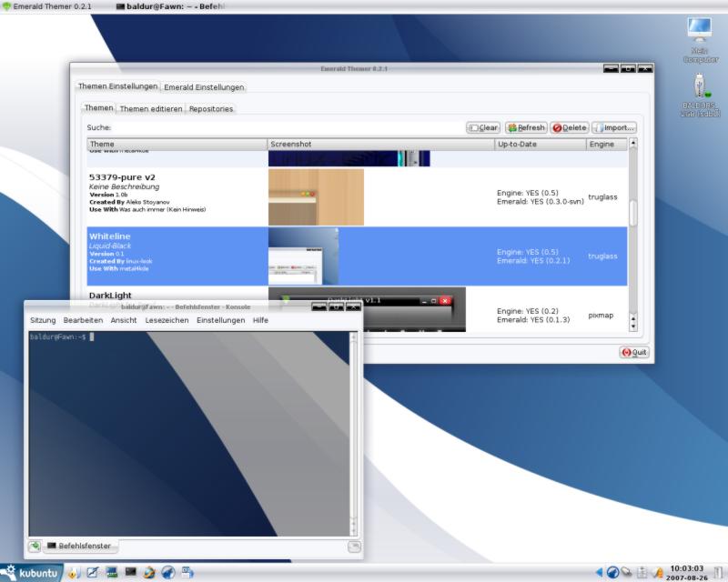The width and height of the screenshot is (728, 582).
Task: Open Konsole Ansicht menu
Action: point(124,320)
